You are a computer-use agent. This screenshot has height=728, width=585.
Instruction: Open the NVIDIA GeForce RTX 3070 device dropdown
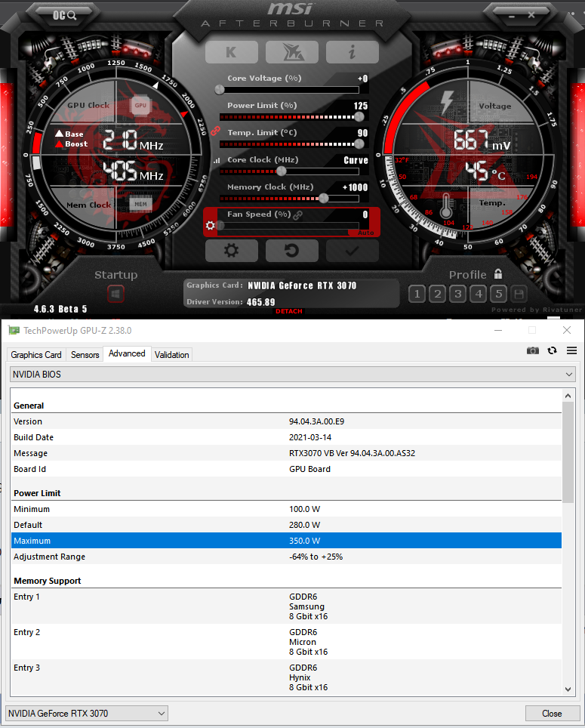coord(87,713)
